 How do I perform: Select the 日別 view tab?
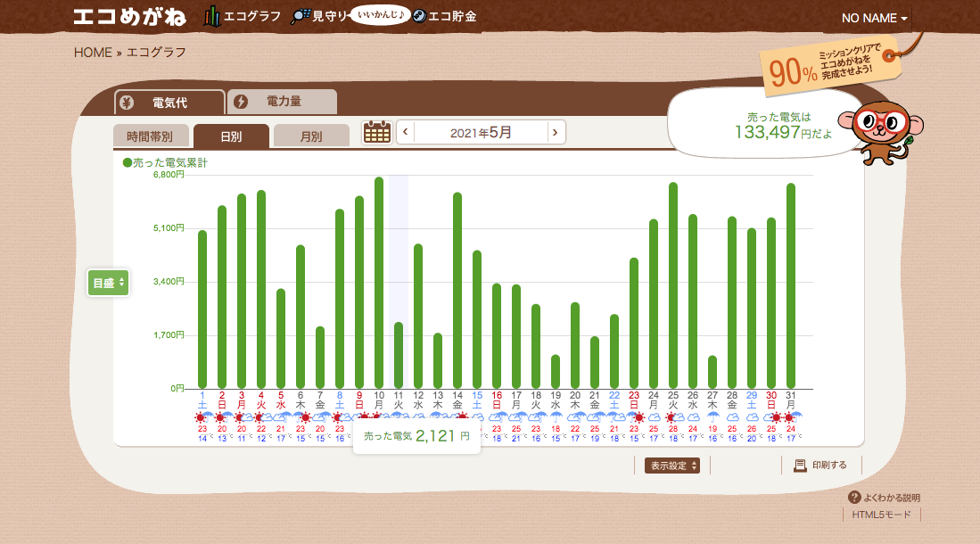[231, 136]
